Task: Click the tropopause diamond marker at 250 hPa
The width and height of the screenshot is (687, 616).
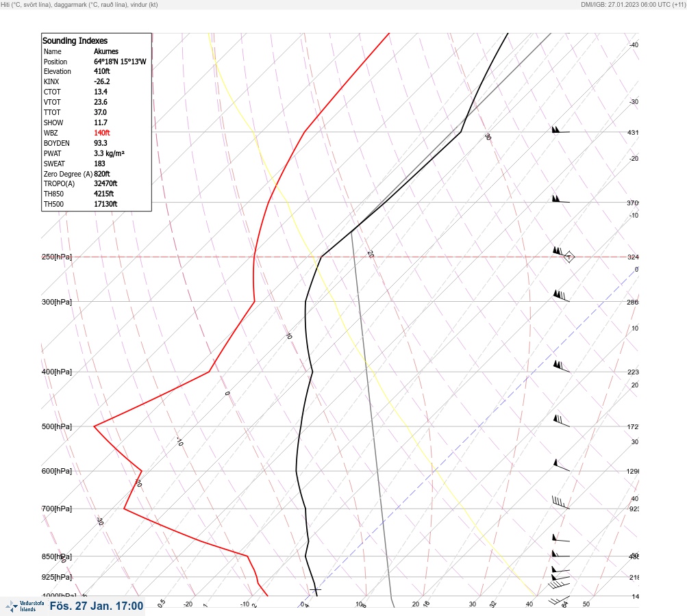Action: 569,257
